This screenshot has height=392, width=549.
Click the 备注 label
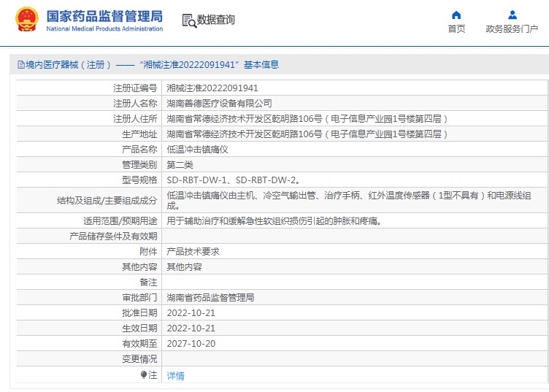(x=148, y=283)
